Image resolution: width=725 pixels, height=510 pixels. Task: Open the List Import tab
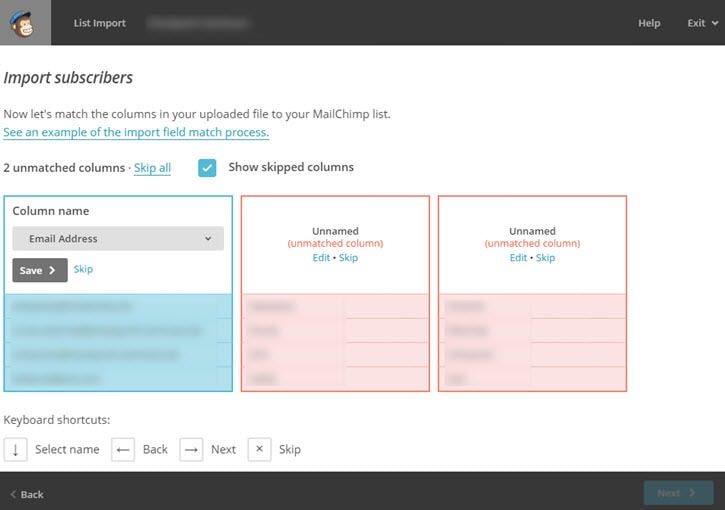click(100, 23)
